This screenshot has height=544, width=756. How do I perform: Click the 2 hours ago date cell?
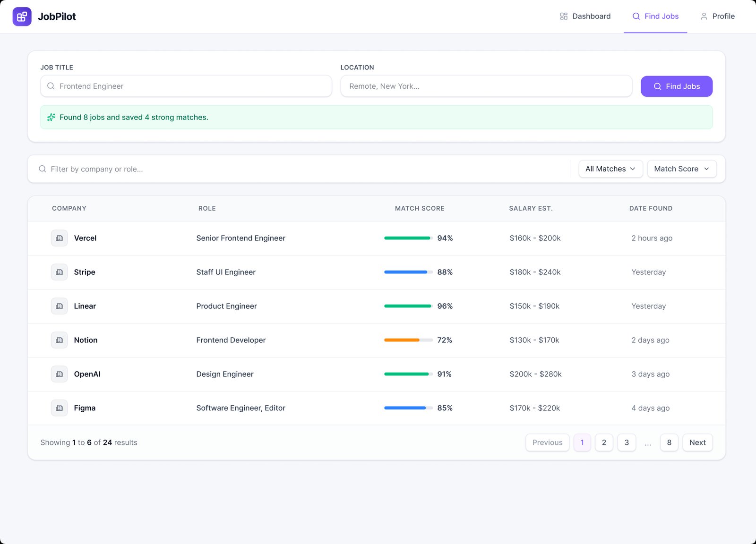[652, 238]
